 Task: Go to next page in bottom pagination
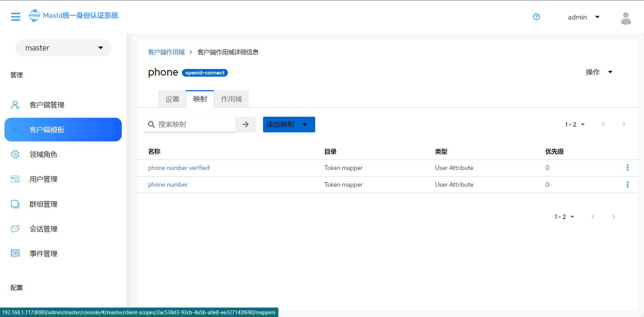pyautogui.click(x=613, y=217)
